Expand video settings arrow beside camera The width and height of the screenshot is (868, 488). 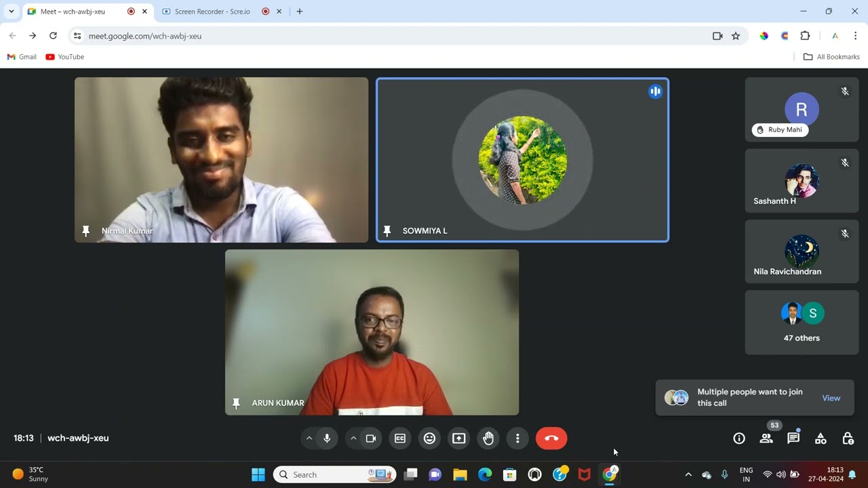[353, 439]
